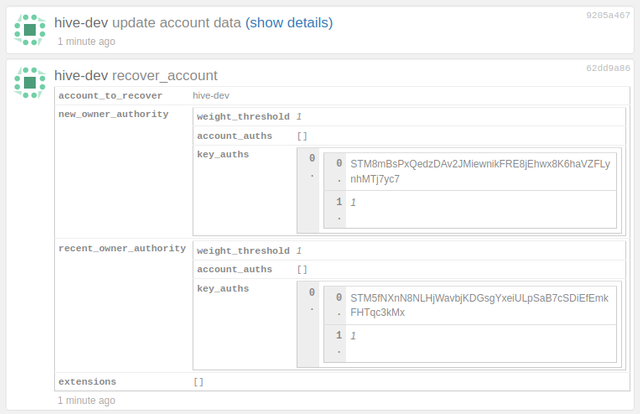Open hive-dev name on recover_account entry
Screen dimensions: 640x414
point(81,76)
